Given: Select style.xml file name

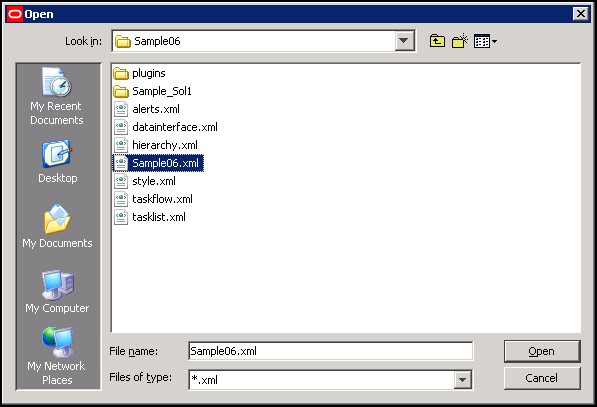Looking at the screenshot, I should click(x=154, y=181).
